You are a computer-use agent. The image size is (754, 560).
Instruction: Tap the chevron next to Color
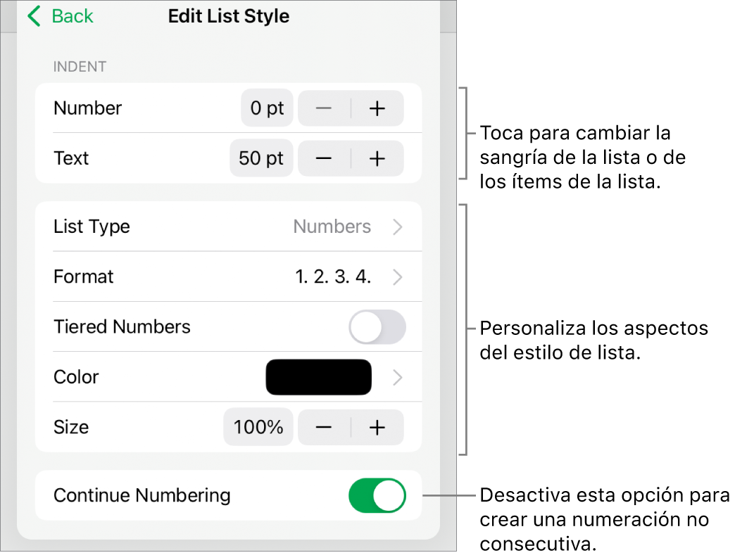click(398, 376)
